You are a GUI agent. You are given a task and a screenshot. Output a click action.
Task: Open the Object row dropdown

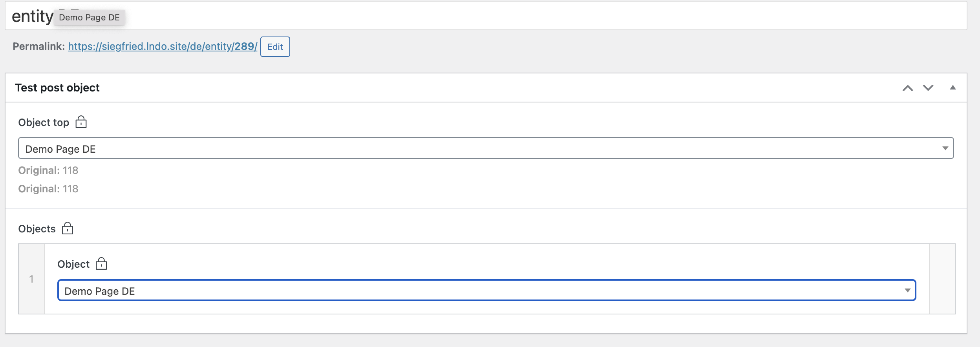click(x=486, y=290)
